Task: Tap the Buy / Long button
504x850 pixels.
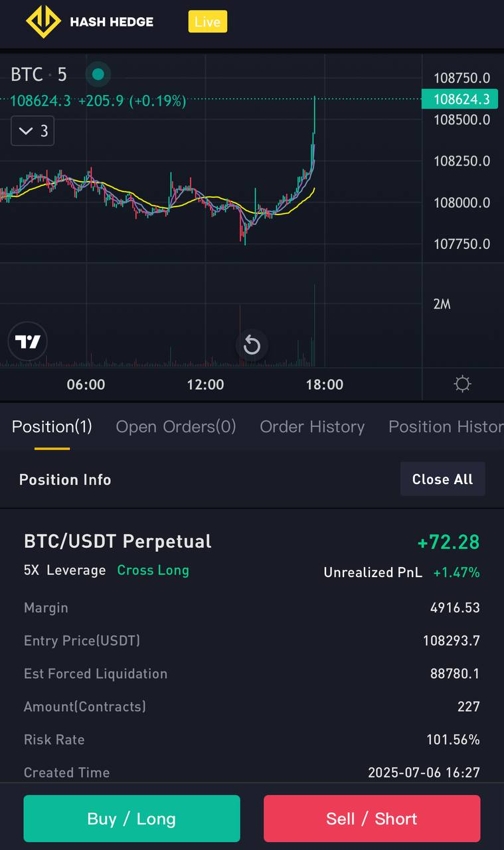Action: (x=131, y=819)
